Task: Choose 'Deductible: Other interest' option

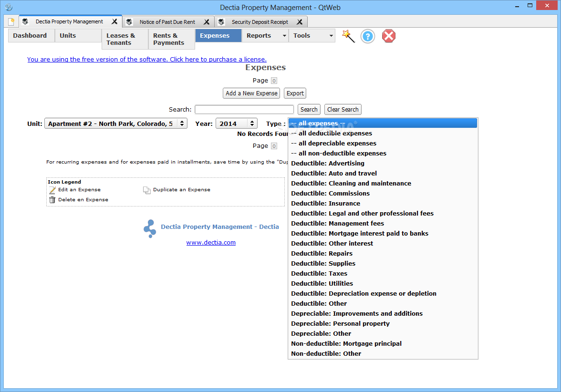Action: coord(383,243)
